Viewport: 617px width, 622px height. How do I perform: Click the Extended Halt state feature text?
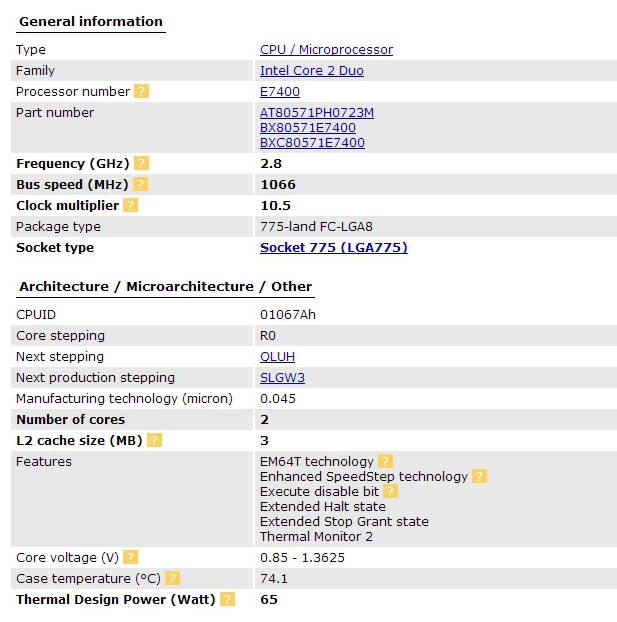[x=323, y=507]
